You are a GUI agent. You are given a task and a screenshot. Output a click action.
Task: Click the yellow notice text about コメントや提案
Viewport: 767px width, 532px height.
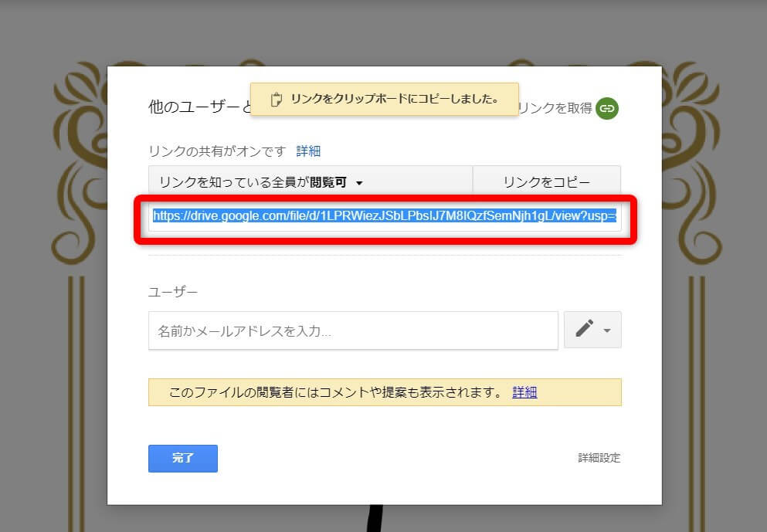336,392
